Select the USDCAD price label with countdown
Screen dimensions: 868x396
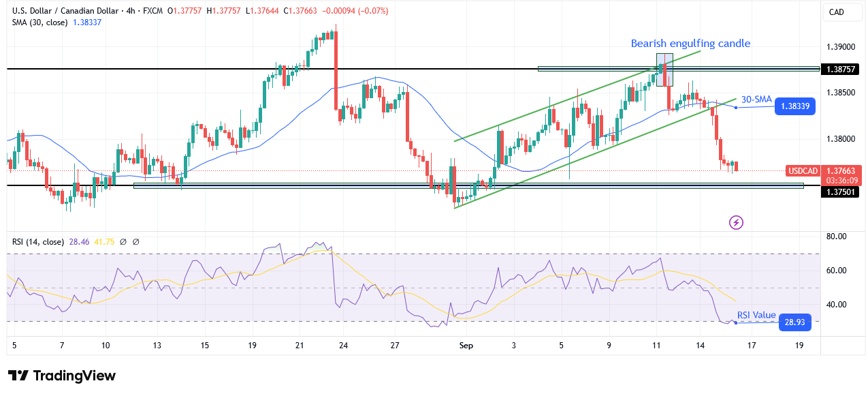(x=824, y=176)
